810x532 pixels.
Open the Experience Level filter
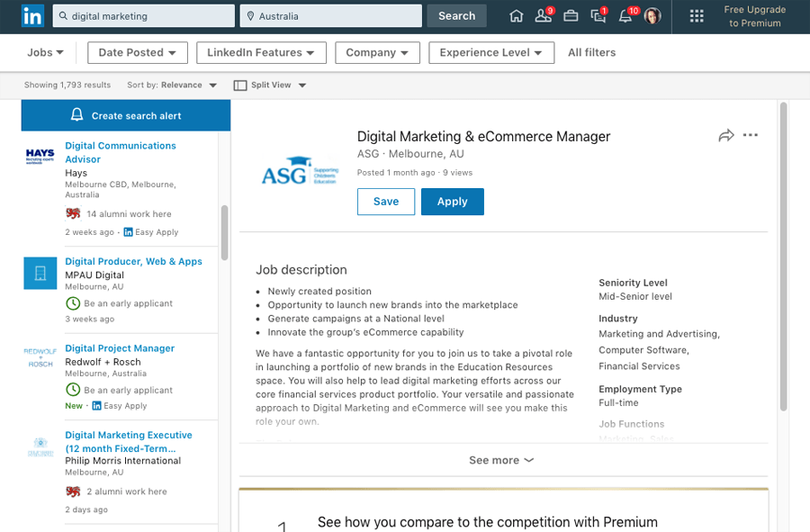click(491, 53)
